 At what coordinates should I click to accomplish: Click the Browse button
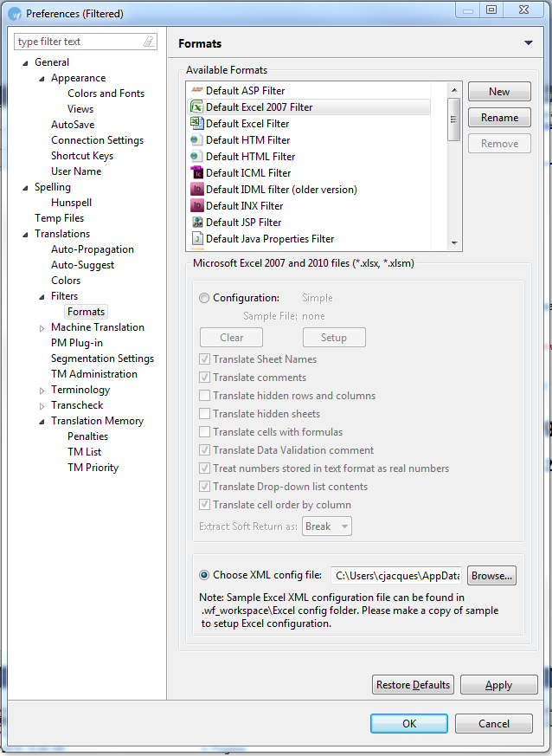[x=491, y=575]
